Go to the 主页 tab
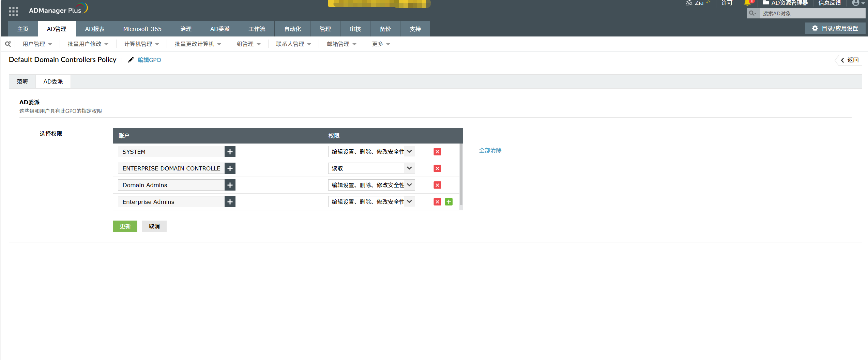The image size is (868, 360). click(x=23, y=29)
